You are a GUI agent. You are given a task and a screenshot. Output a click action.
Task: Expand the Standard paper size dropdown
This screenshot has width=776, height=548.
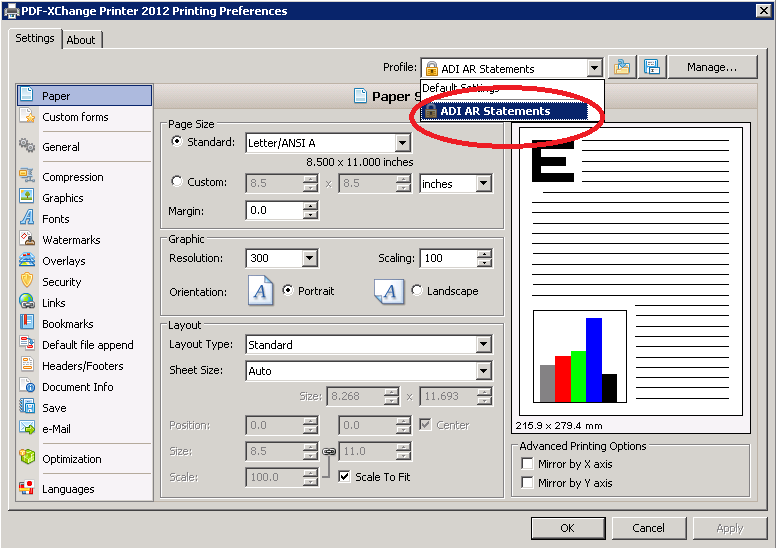[402, 143]
